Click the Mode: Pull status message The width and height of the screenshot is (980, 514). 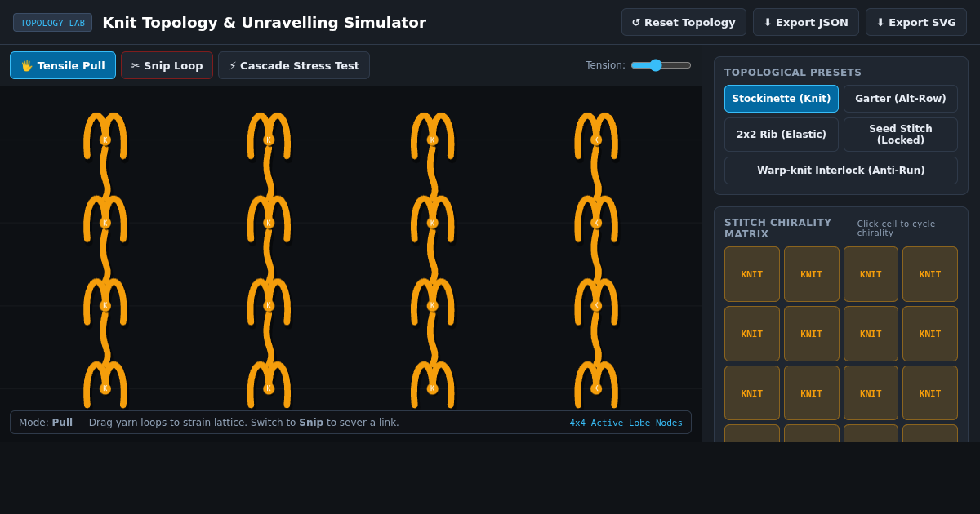click(x=209, y=423)
